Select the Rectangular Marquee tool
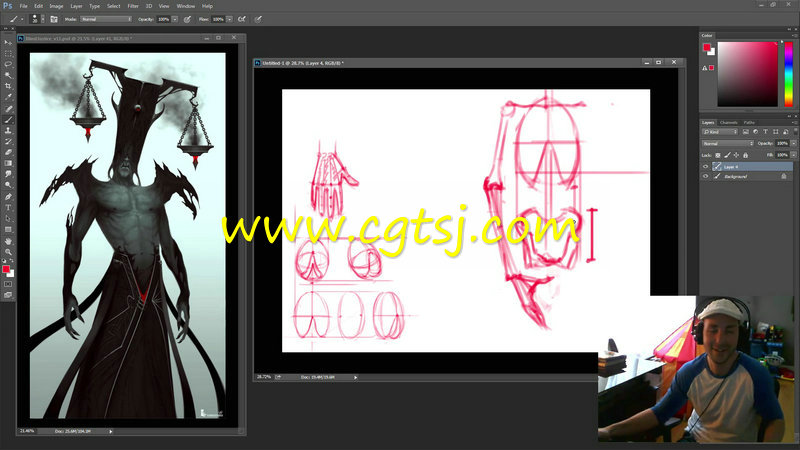This screenshot has height=450, width=800. 8,54
